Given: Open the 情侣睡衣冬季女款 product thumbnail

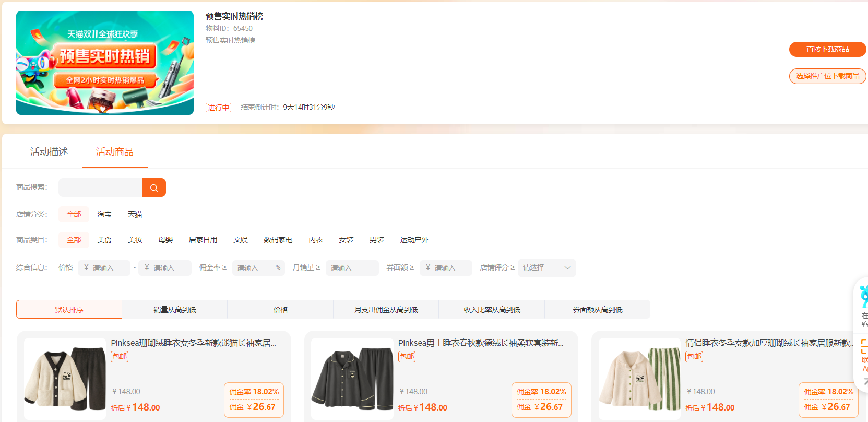Looking at the screenshot, I should (x=640, y=379).
